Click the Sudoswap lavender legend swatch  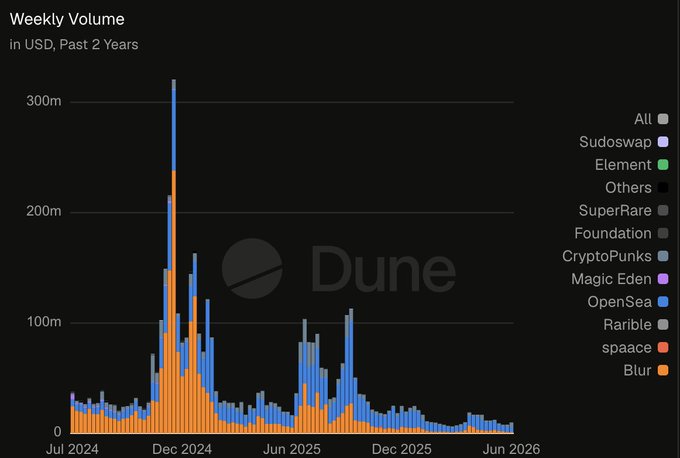[663, 142]
